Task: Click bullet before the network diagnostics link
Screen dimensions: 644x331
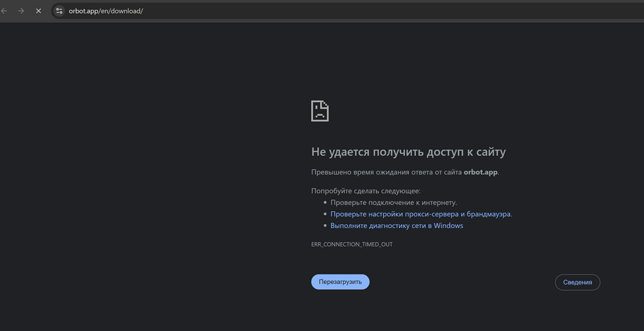Action: (x=325, y=226)
